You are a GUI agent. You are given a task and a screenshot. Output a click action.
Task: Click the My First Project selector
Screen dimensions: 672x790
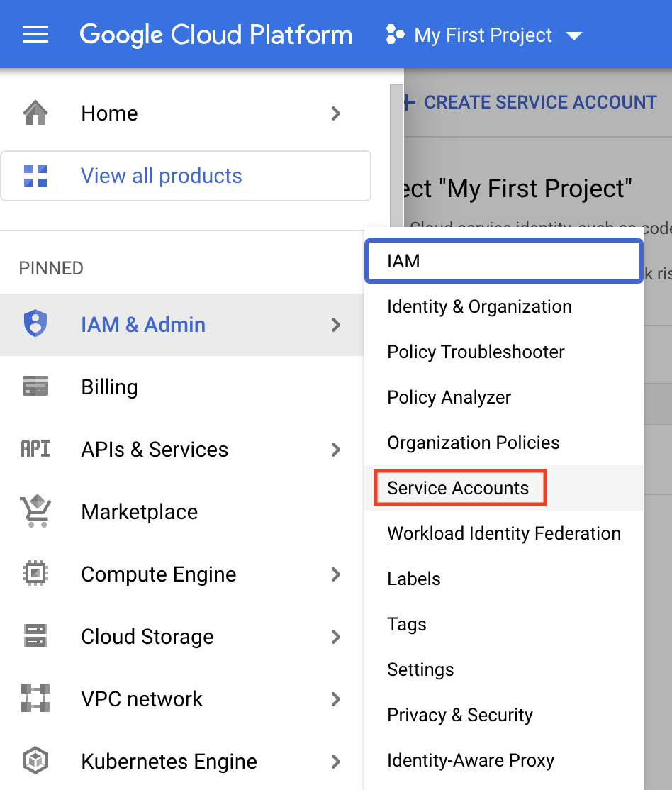[483, 35]
